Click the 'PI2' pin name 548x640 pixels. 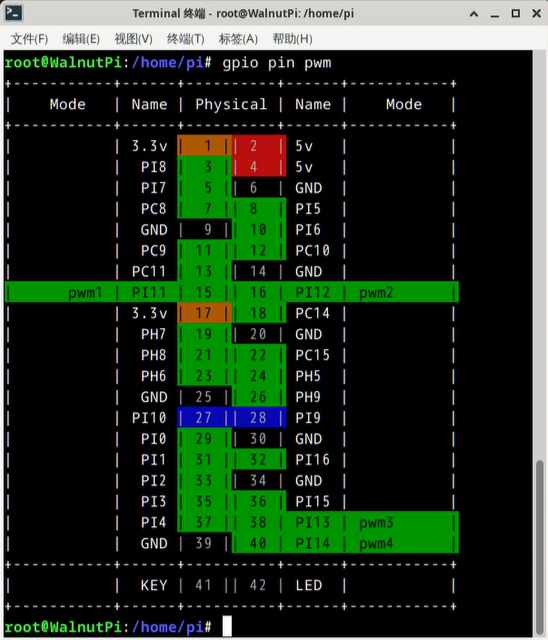click(154, 480)
